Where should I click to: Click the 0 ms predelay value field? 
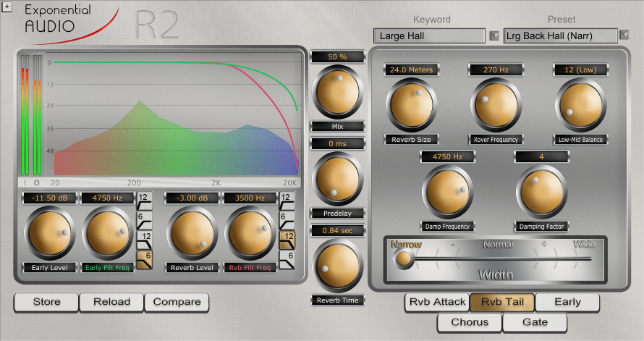coord(338,144)
